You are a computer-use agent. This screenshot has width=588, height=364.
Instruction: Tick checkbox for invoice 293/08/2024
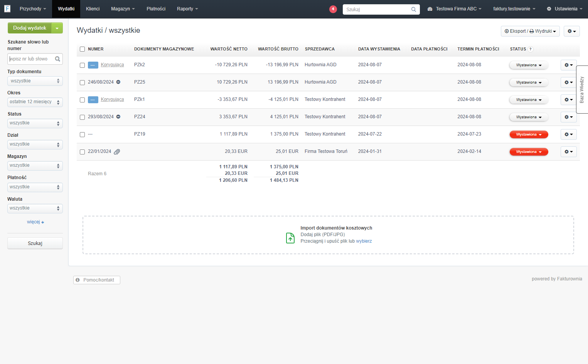pos(82,117)
